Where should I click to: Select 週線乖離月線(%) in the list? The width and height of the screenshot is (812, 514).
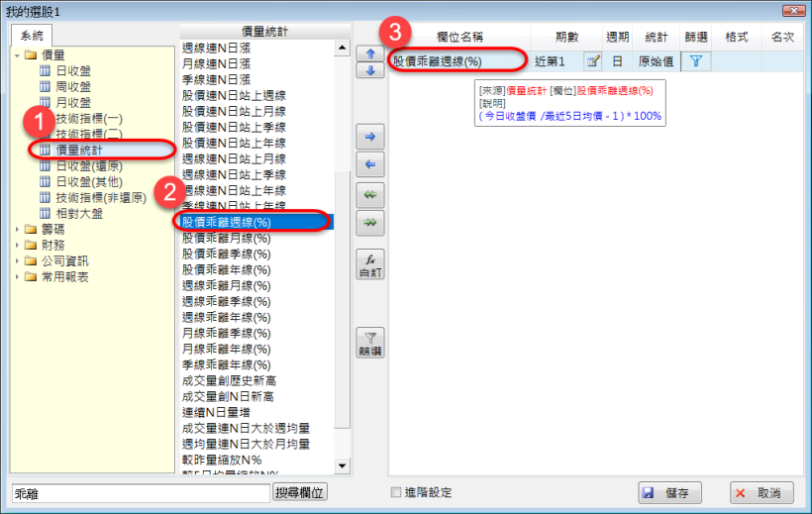tap(227, 286)
